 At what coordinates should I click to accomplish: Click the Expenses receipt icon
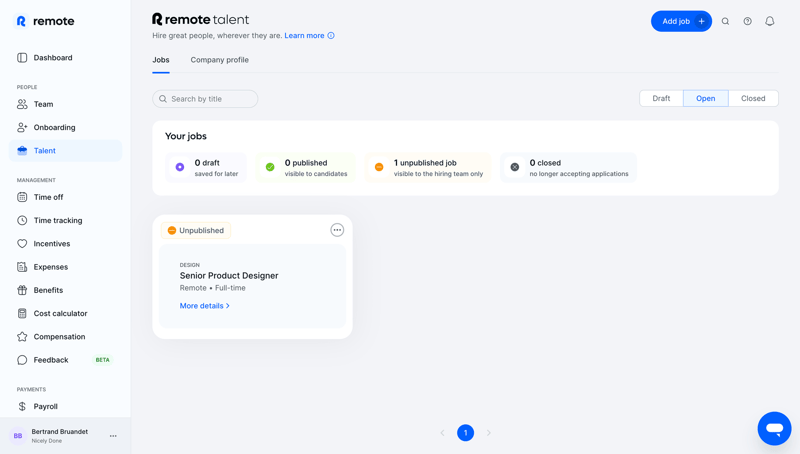tap(22, 267)
